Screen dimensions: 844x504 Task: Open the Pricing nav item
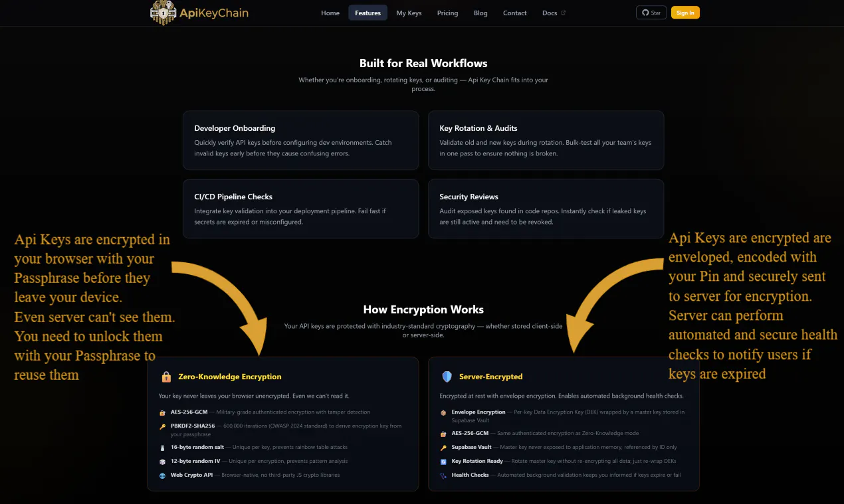447,13
